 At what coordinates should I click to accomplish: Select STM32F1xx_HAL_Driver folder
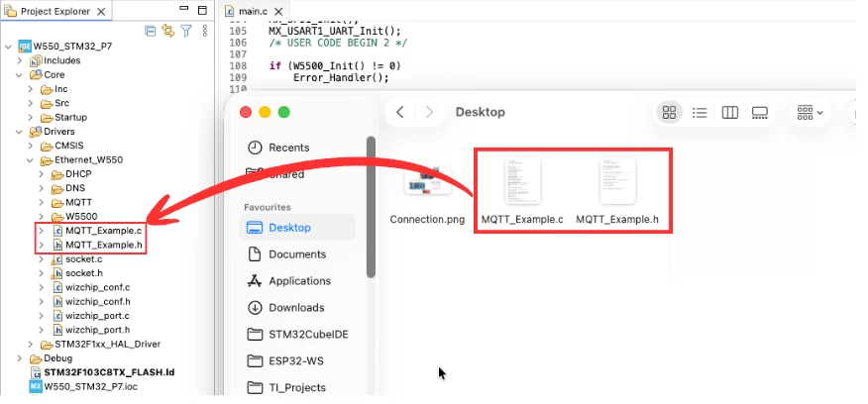[107, 345]
